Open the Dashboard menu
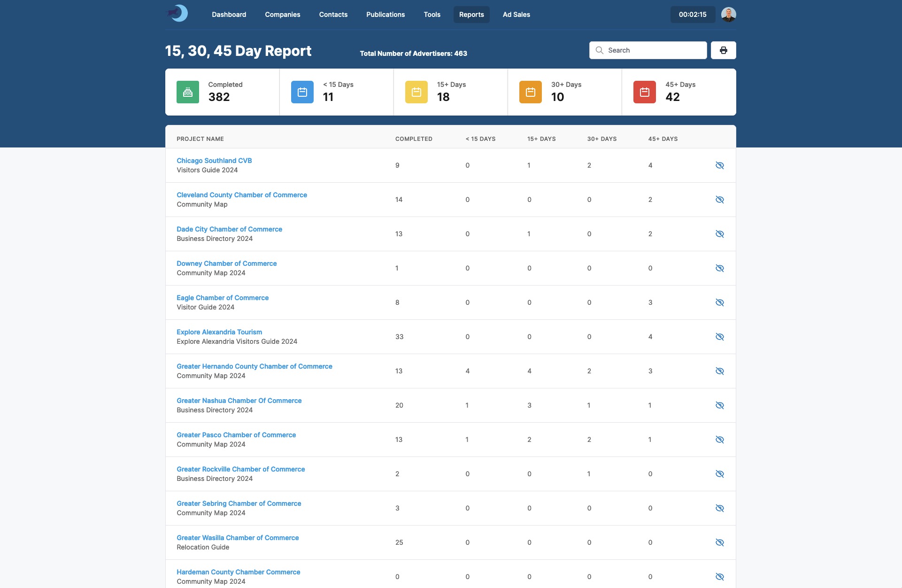Image resolution: width=902 pixels, height=588 pixels. click(229, 15)
